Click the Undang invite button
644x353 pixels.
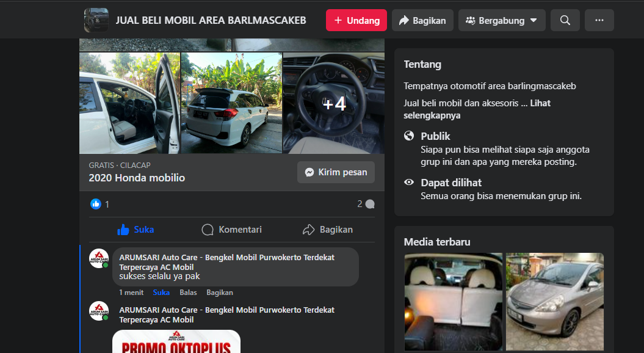[356, 20]
